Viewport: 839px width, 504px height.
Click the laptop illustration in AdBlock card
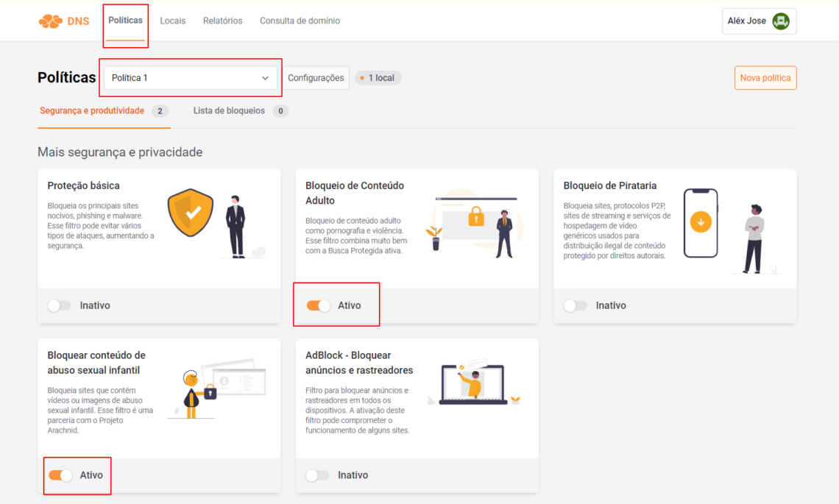tap(473, 383)
